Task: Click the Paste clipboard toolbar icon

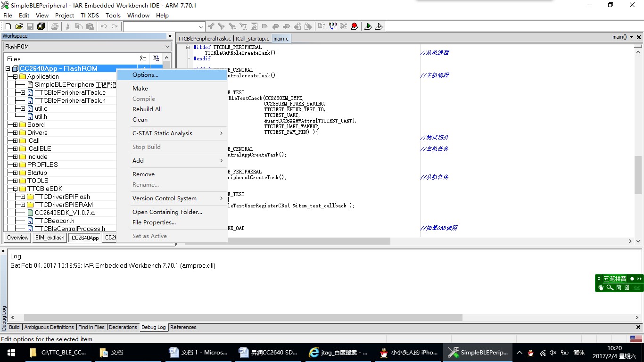Action: [x=90, y=26]
